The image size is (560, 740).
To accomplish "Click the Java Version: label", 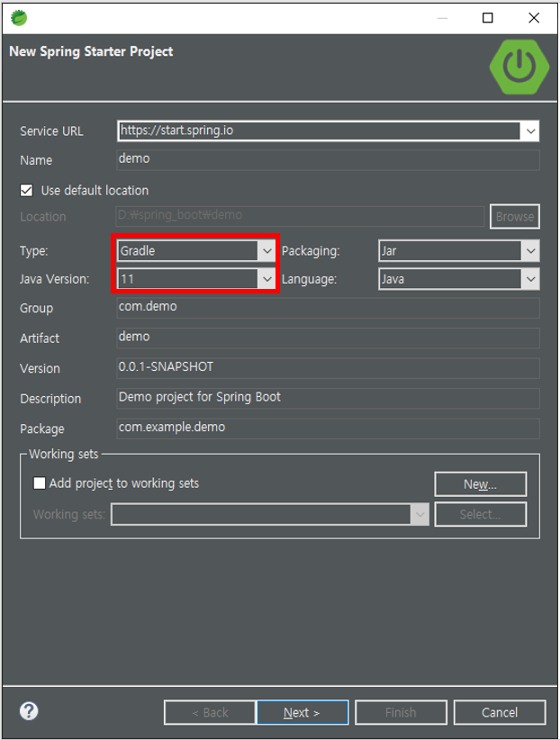I will pos(54,279).
